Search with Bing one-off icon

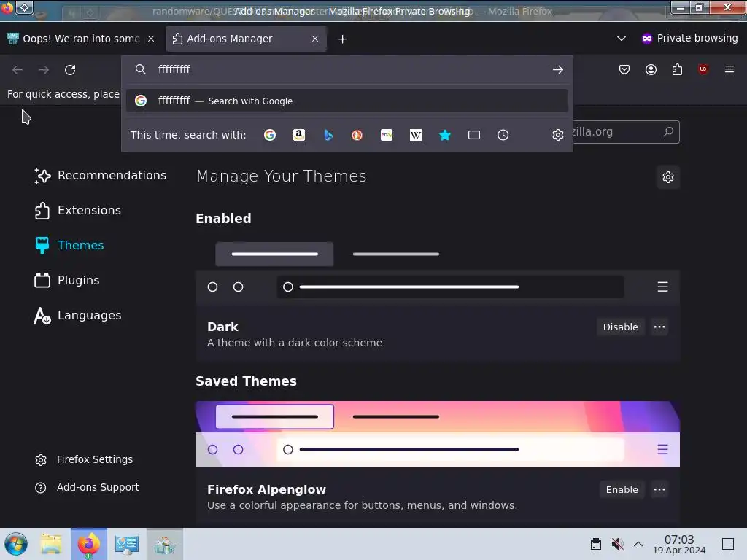(328, 135)
